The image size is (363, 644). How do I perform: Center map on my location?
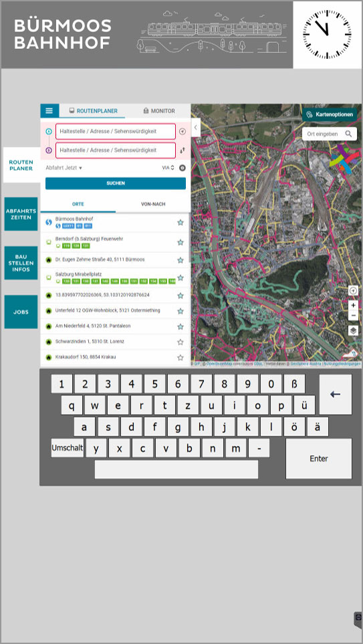[353, 290]
